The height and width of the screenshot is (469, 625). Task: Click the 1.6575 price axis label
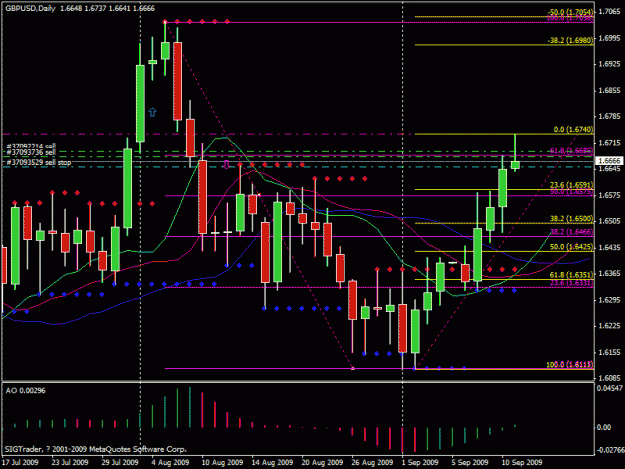[610, 195]
